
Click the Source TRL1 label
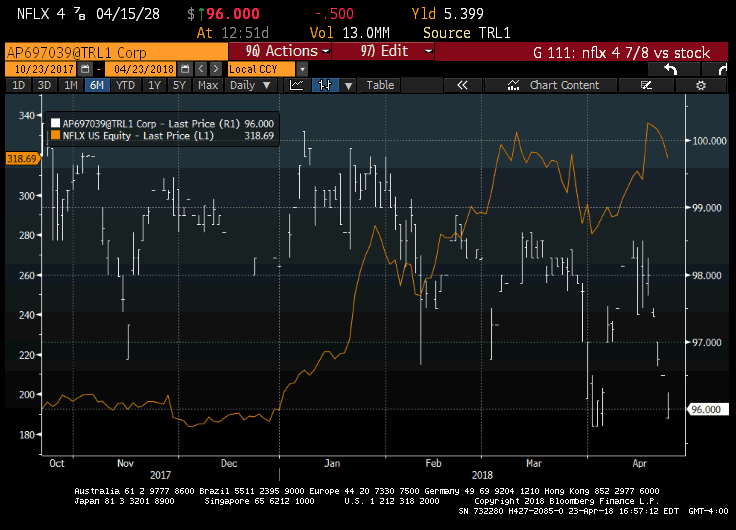point(467,33)
